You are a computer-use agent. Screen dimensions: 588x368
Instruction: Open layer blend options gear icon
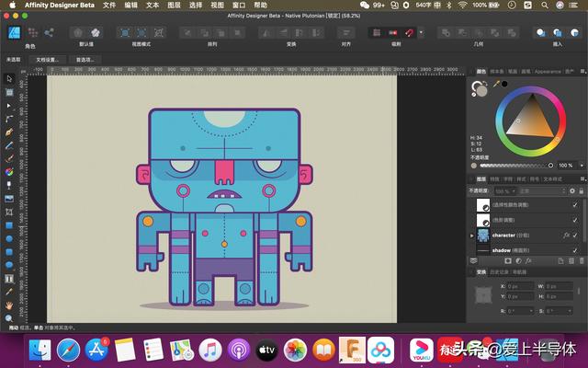[x=572, y=190]
